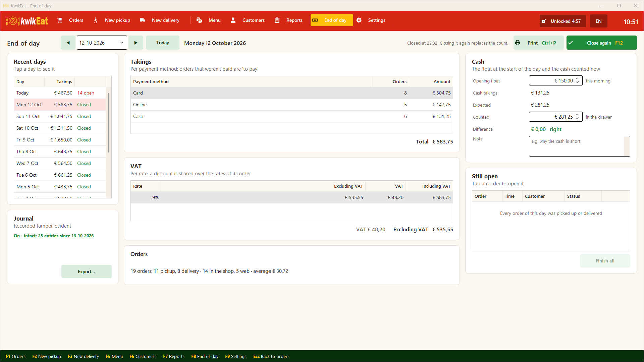Click the New pickup walking icon
Screen dimensions: 644x362
tap(96, 20)
